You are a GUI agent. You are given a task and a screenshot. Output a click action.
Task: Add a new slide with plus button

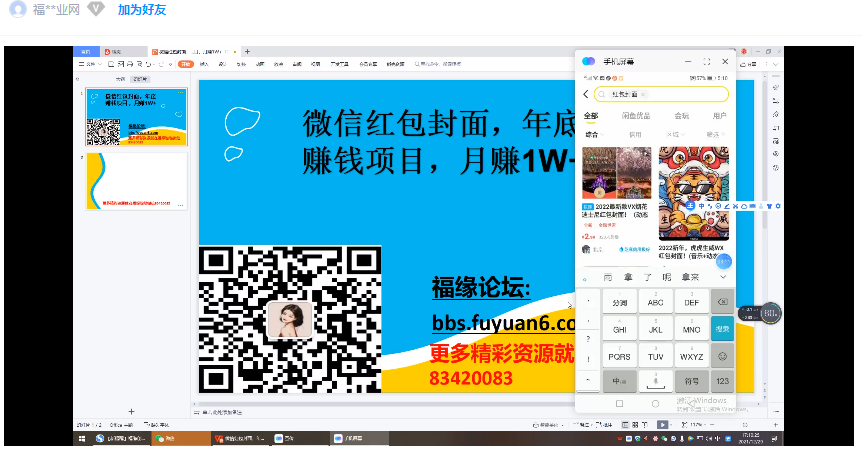(131, 411)
